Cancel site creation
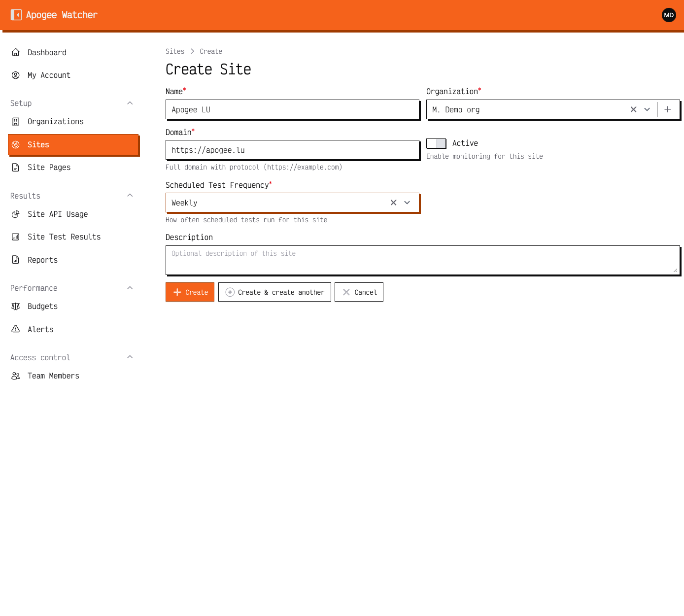This screenshot has height=616, width=684. 359,292
